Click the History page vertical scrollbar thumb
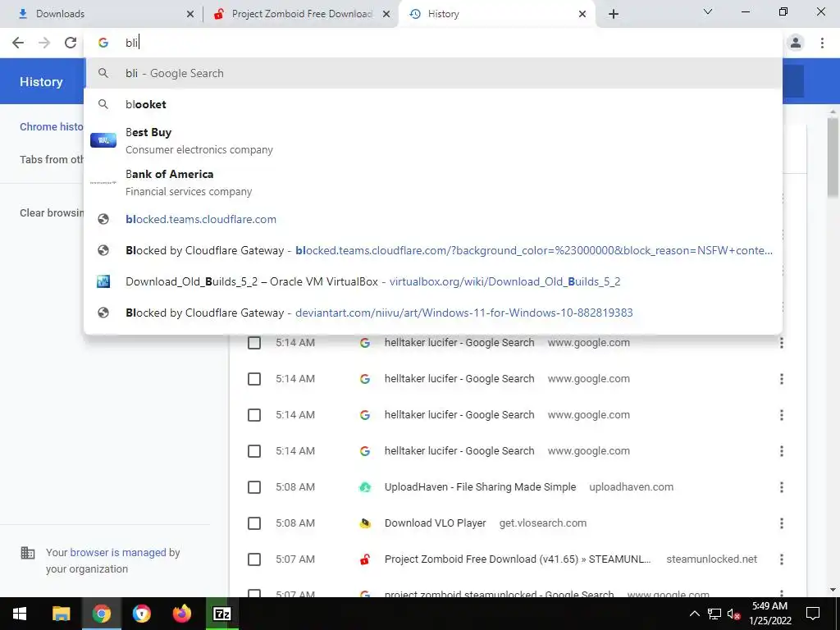This screenshot has height=630, width=840. (833, 157)
